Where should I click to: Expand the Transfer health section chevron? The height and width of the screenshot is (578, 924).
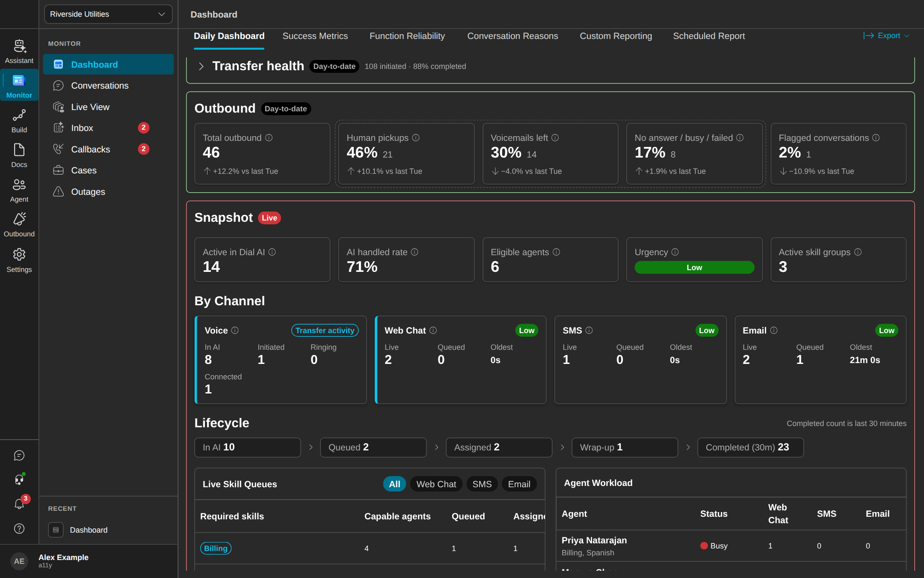tap(201, 66)
